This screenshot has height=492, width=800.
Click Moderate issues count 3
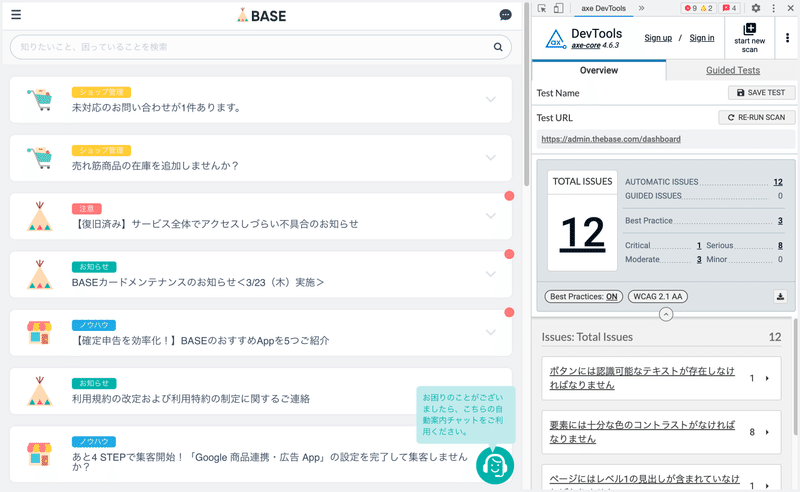click(x=699, y=259)
